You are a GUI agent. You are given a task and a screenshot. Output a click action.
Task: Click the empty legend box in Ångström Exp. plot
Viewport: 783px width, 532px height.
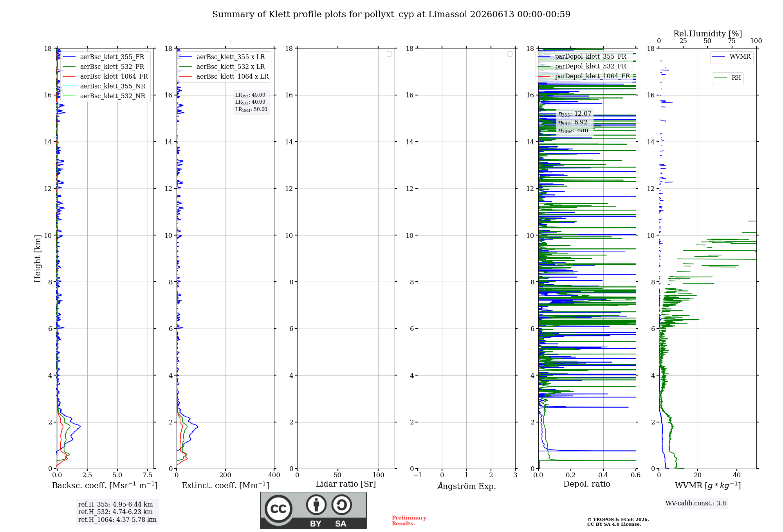coord(510,54)
